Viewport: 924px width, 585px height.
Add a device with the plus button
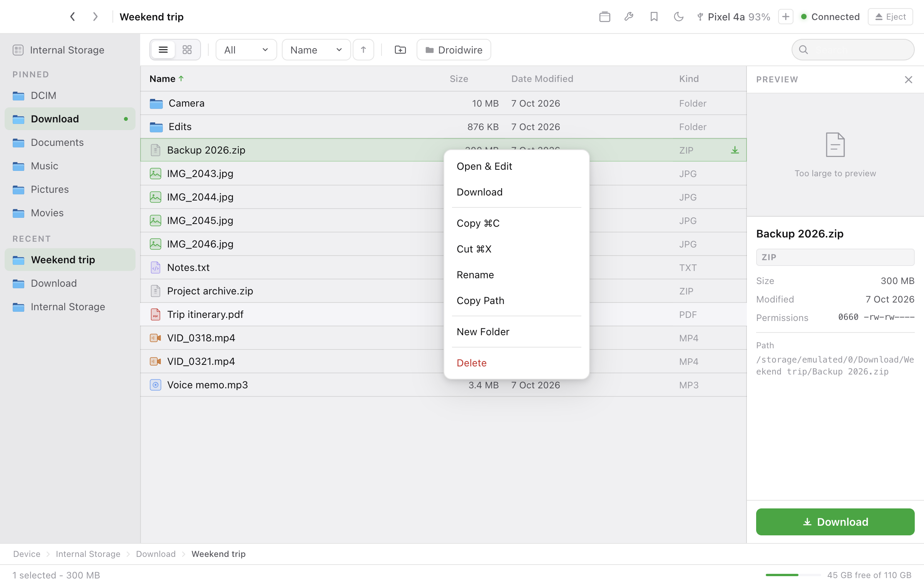785,17
